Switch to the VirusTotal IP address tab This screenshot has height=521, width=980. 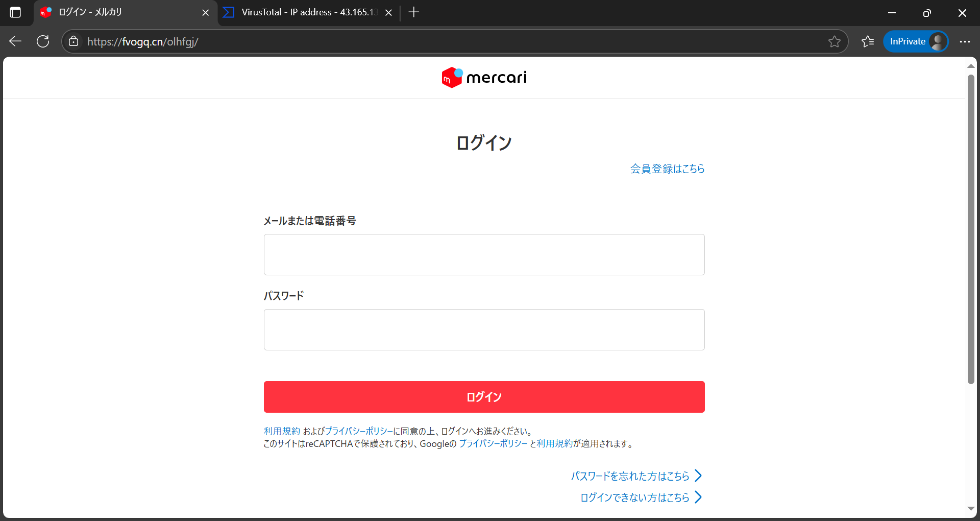click(309, 12)
